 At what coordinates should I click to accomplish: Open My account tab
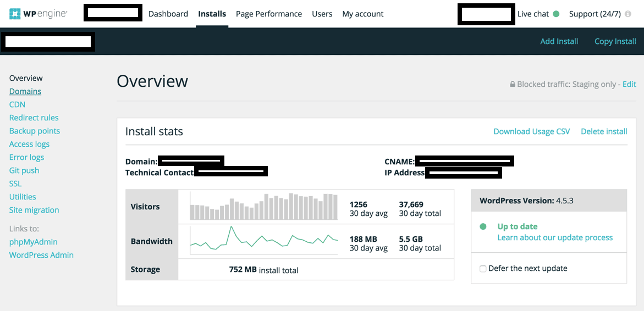[362, 14]
